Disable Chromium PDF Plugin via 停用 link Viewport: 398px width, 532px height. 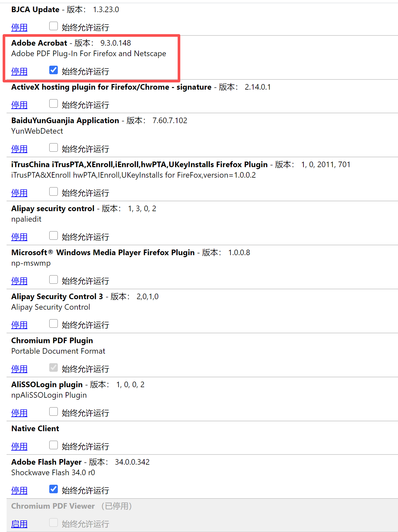coord(19,369)
